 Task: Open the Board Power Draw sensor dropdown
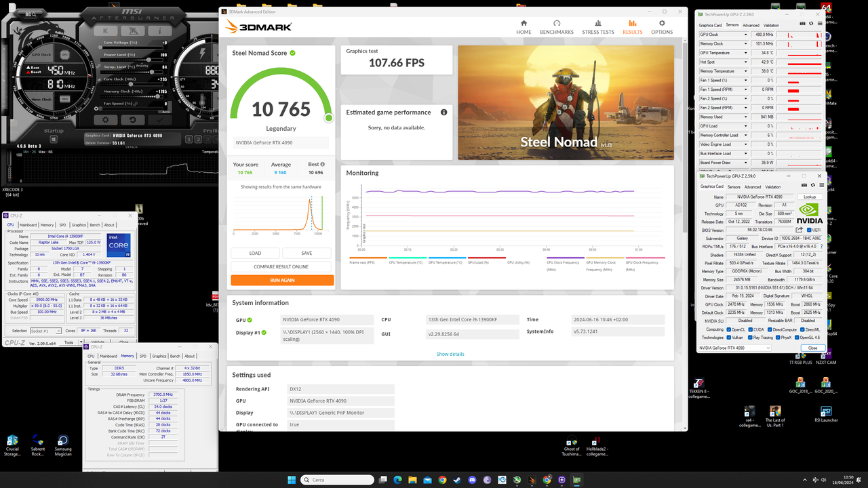click(x=745, y=163)
